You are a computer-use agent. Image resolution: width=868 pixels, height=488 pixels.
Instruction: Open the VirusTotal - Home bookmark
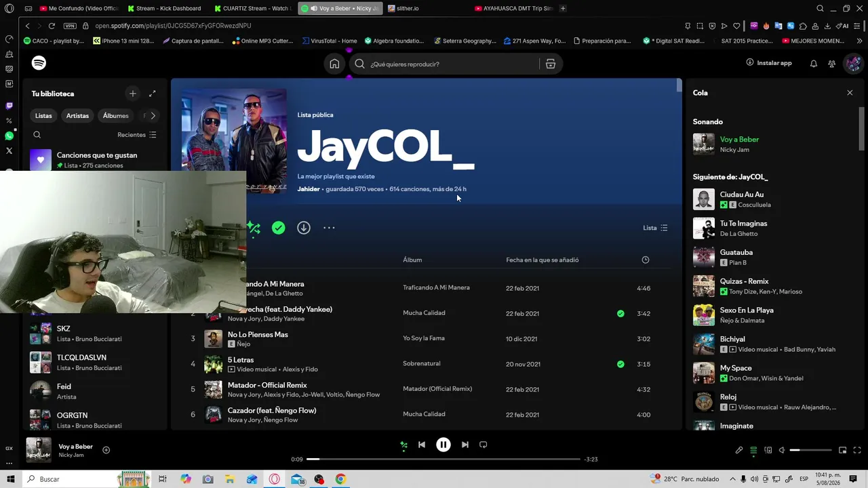tap(330, 41)
